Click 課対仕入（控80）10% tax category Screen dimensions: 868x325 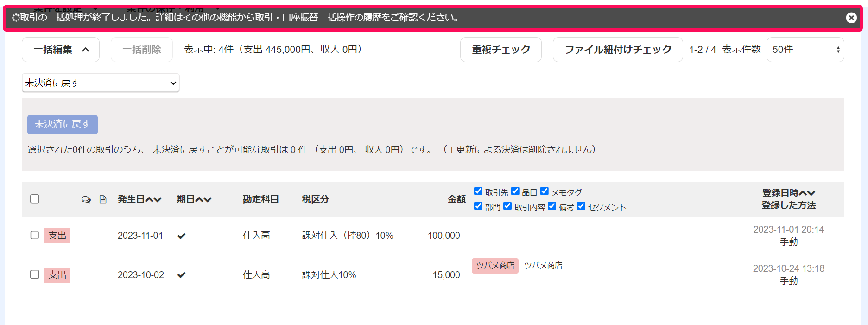coord(348,236)
